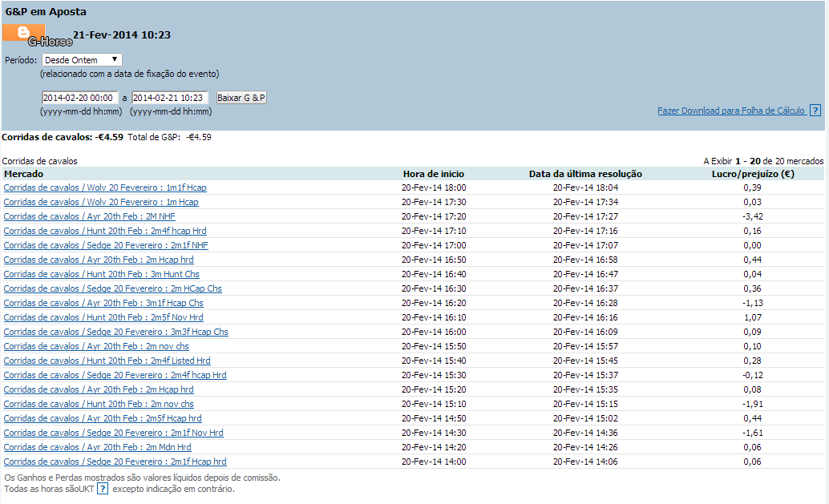The image size is (829, 504).
Task: Click the Corridas de cavalos: -€4.59 total text
Action: coord(63,137)
